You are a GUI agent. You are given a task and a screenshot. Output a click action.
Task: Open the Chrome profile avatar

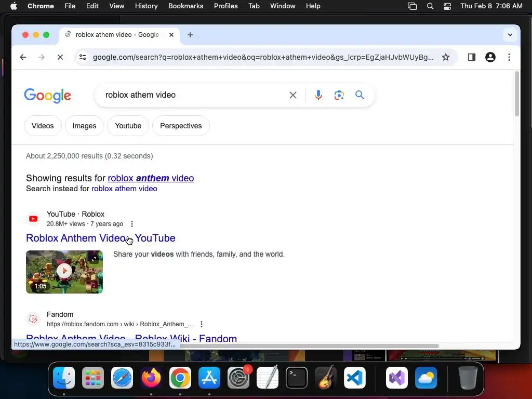(490, 57)
